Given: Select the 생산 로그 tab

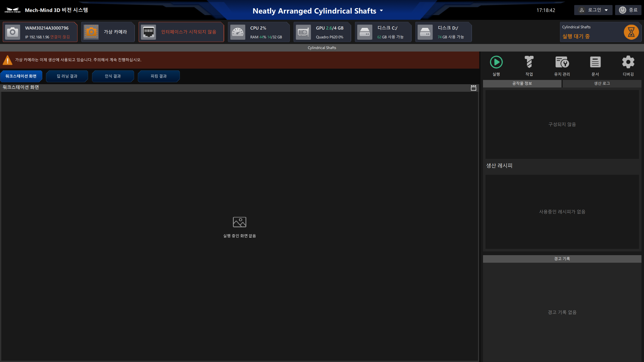Looking at the screenshot, I should click(x=602, y=83).
